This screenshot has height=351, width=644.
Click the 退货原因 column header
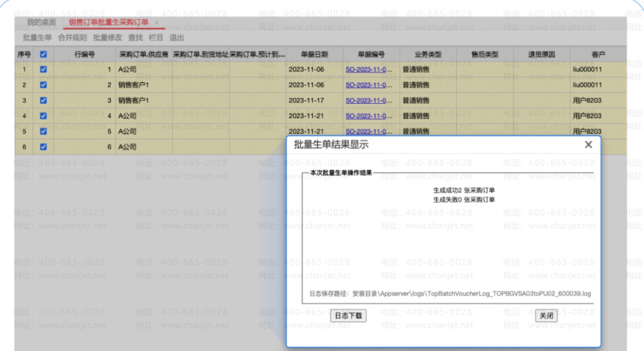point(541,55)
